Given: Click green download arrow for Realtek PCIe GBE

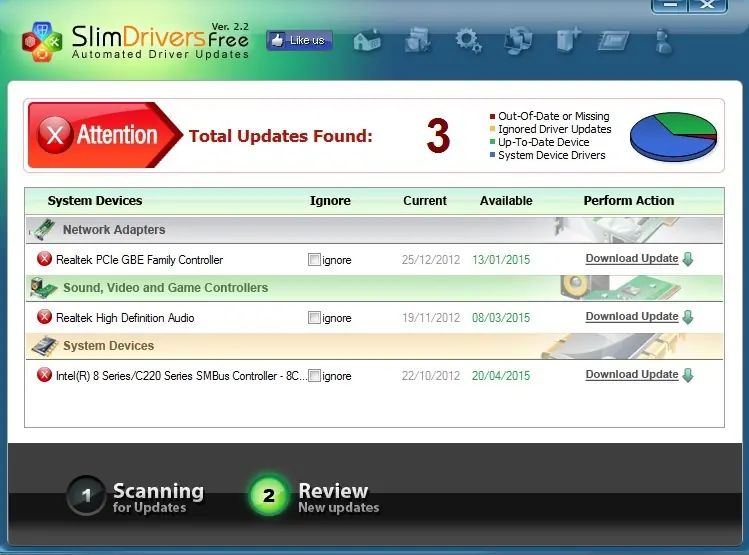Looking at the screenshot, I should point(688,259).
